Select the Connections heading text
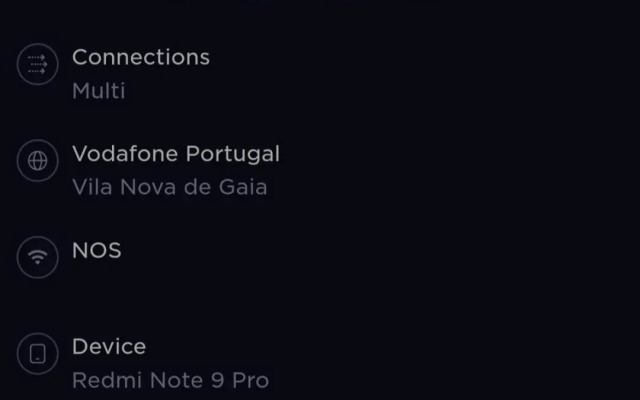This screenshot has height=400, width=640. (x=141, y=57)
